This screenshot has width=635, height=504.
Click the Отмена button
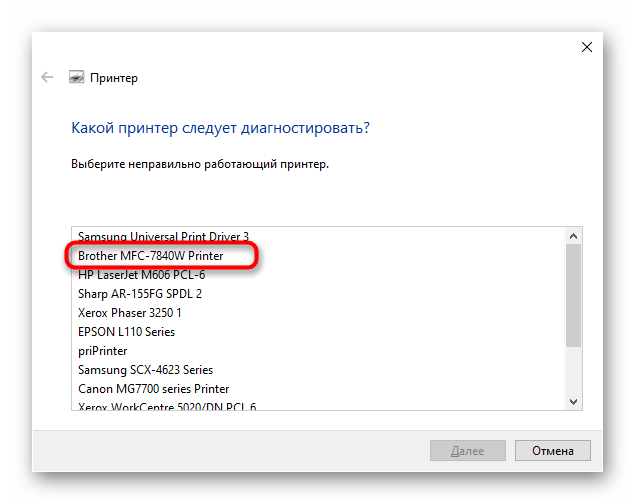pyautogui.click(x=553, y=451)
